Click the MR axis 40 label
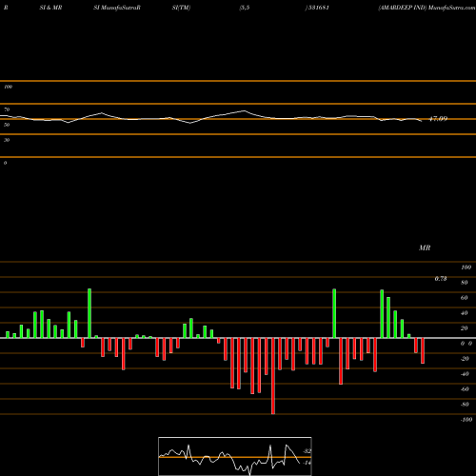This screenshot has width=476, height=476. tap(465, 313)
